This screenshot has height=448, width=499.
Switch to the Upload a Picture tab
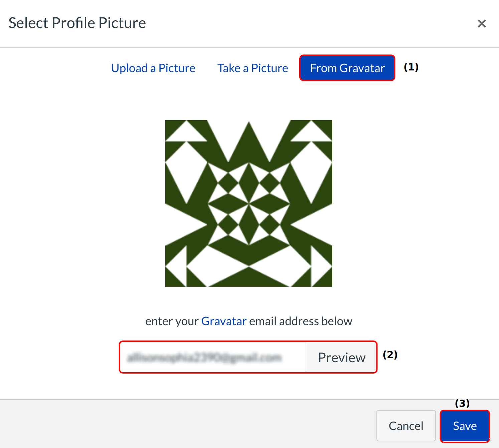[x=153, y=68]
